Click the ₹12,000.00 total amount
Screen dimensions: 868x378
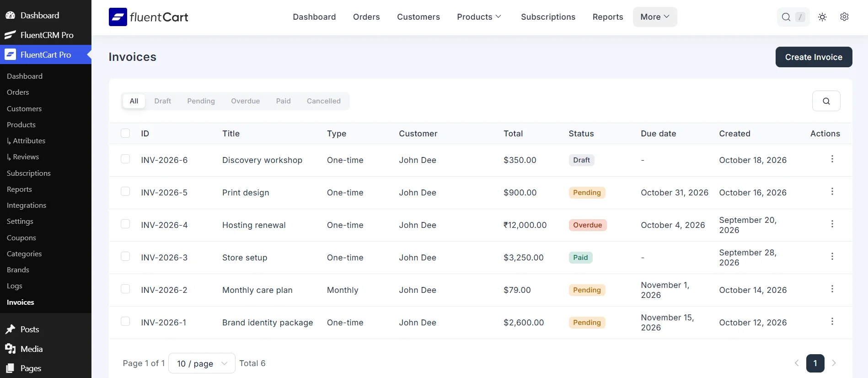525,225
